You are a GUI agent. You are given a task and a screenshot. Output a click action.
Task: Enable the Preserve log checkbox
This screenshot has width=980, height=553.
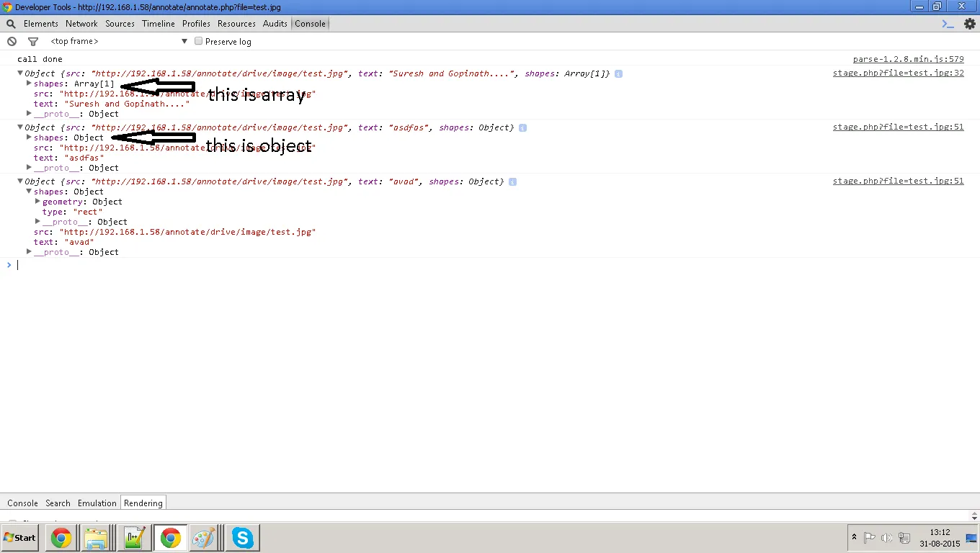click(x=198, y=42)
